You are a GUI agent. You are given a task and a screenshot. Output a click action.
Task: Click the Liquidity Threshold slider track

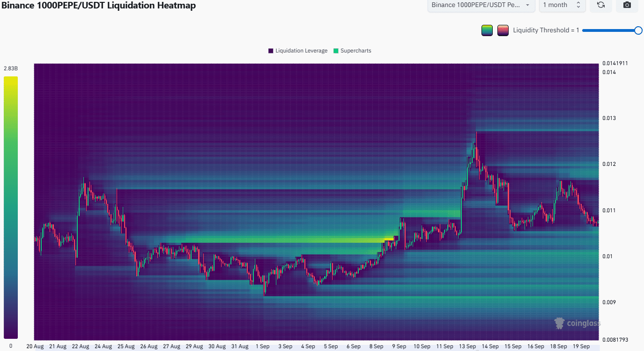pyautogui.click(x=609, y=30)
